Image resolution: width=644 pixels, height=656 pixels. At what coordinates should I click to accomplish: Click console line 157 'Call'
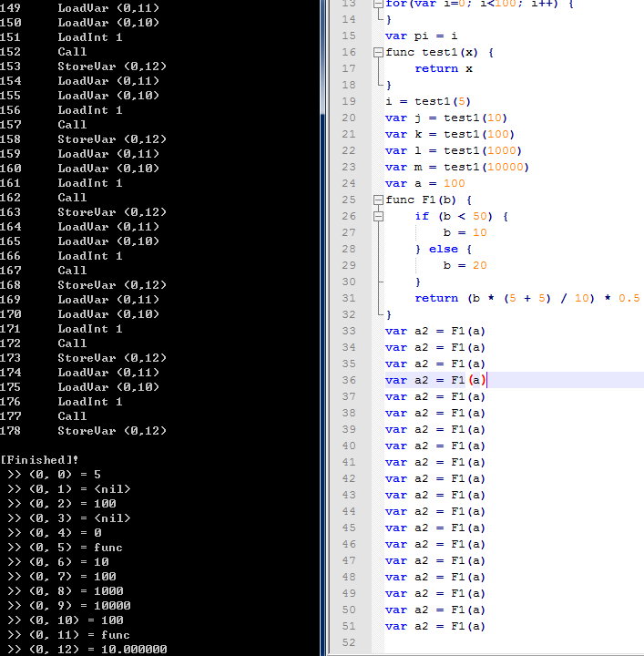pyautogui.click(x=72, y=125)
